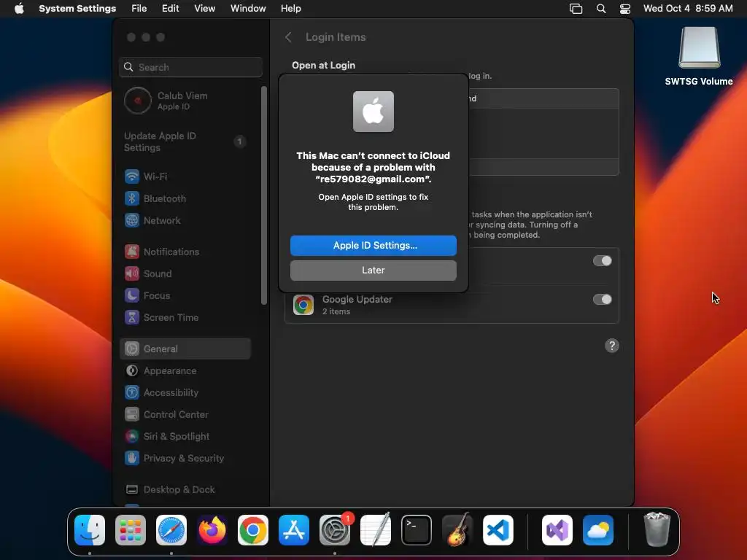This screenshot has height=560, width=747.
Task: Launch Safari from the Dock
Action: 171,530
